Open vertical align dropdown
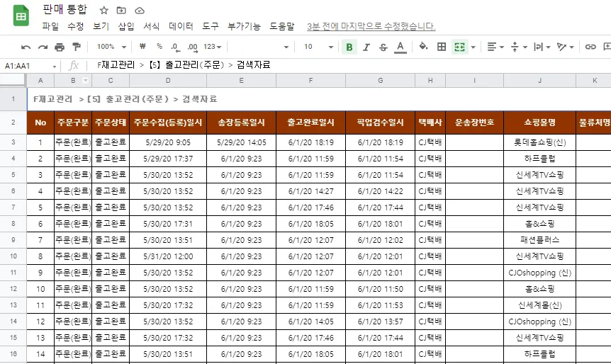Viewport: 611px width, 364px height. (519, 47)
